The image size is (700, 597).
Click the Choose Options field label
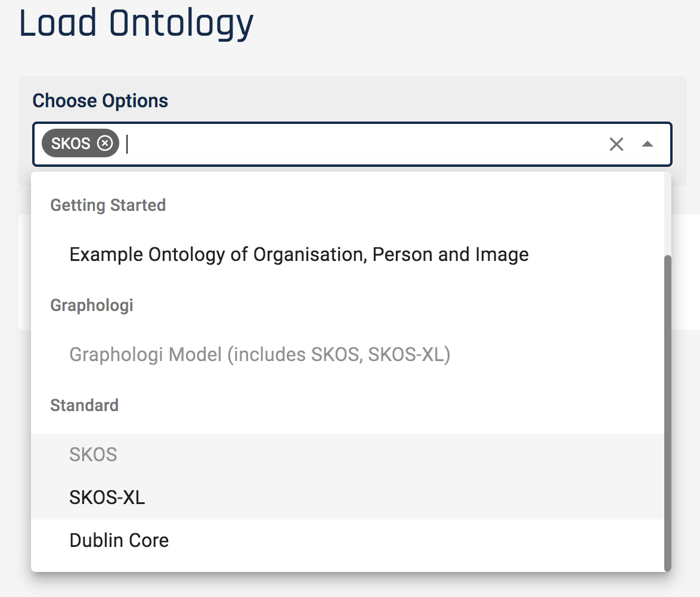point(100,101)
